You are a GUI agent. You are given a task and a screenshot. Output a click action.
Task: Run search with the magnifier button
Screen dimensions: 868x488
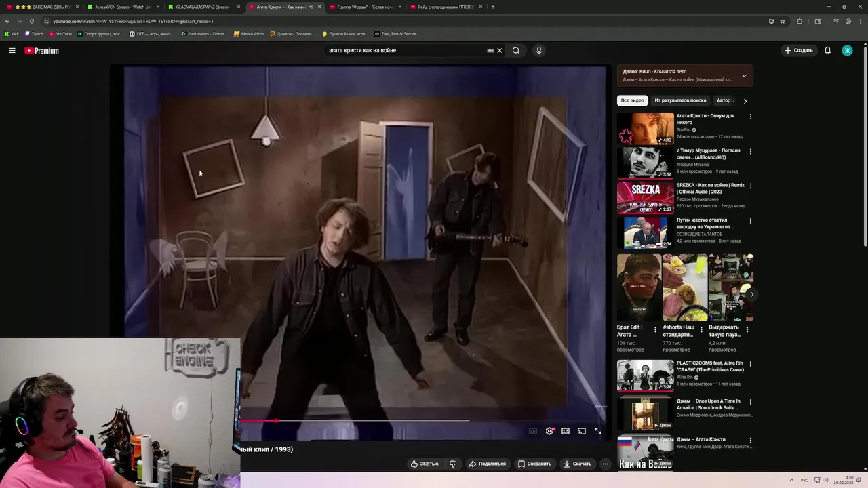coord(516,50)
